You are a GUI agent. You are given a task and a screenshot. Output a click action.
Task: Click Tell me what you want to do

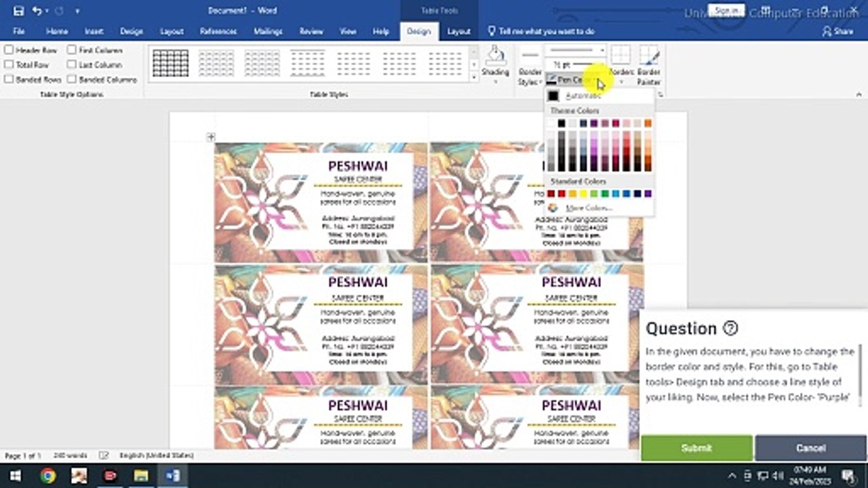541,31
